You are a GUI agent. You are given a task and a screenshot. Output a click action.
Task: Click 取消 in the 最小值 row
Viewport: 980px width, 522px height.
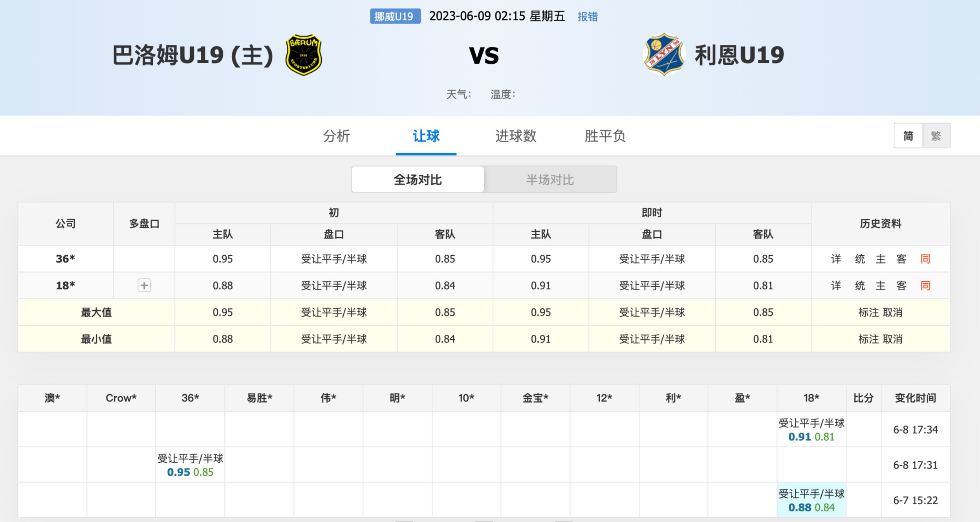click(892, 339)
